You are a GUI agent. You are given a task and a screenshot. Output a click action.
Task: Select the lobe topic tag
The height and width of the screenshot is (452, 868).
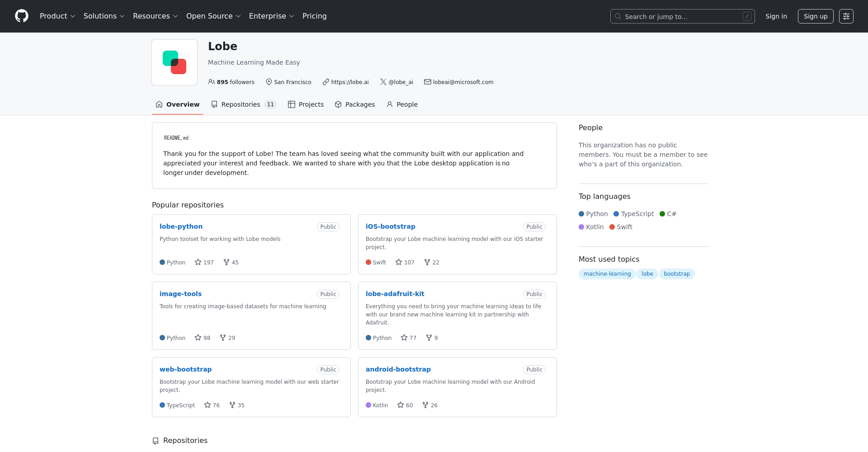tap(647, 274)
